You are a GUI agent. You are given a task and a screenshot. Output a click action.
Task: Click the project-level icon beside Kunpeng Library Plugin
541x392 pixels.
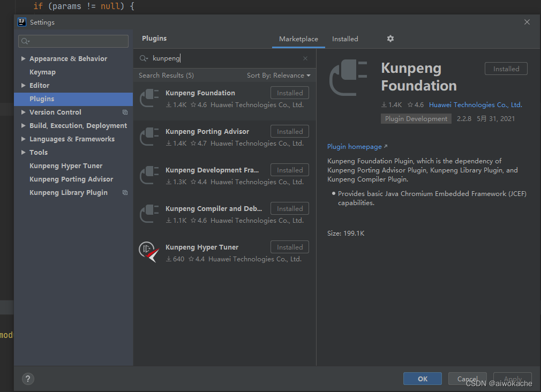point(125,193)
